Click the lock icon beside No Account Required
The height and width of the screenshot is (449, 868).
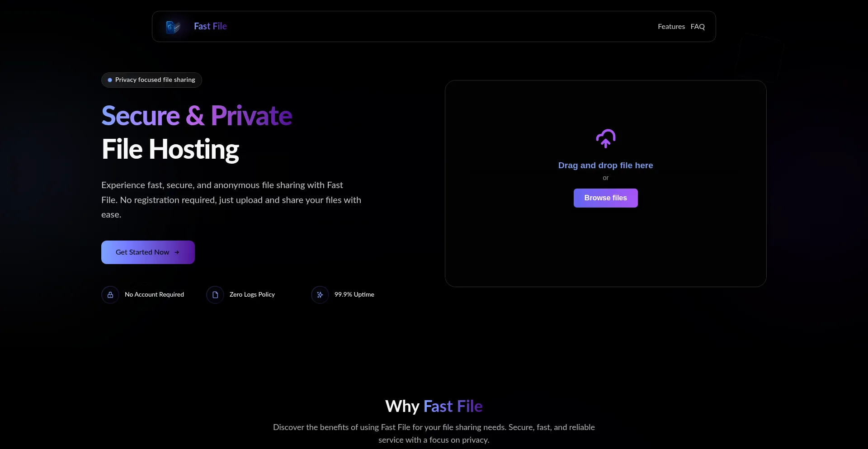point(110,295)
